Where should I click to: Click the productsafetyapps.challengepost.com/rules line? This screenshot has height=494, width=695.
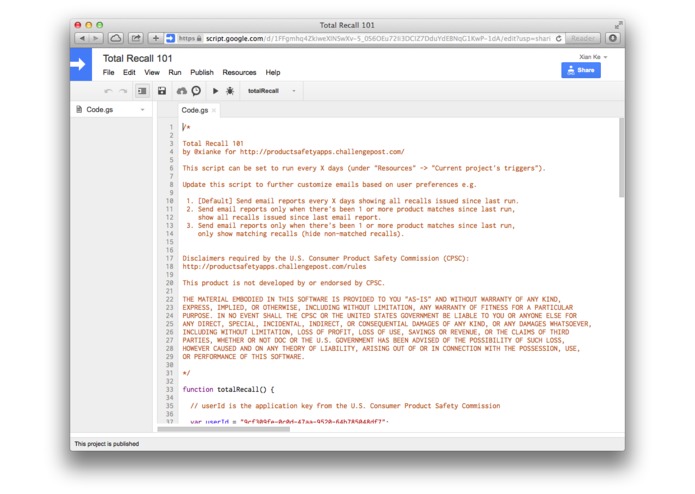pyautogui.click(x=274, y=267)
